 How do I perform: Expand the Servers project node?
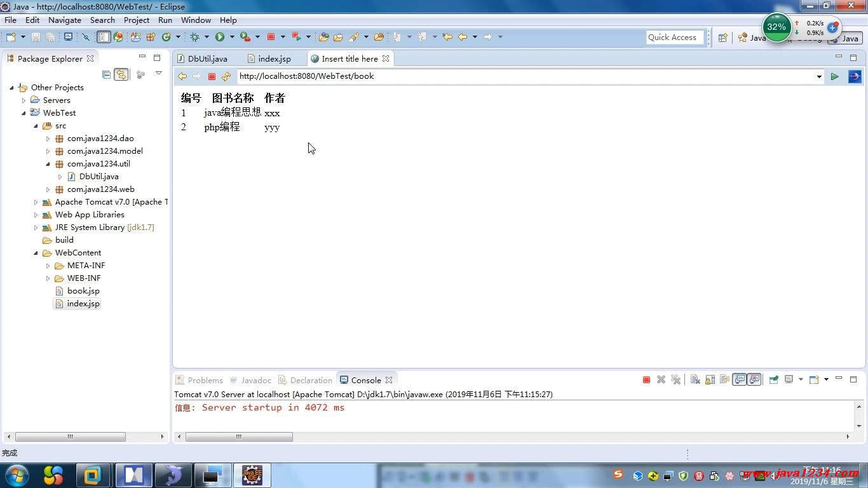click(x=24, y=100)
